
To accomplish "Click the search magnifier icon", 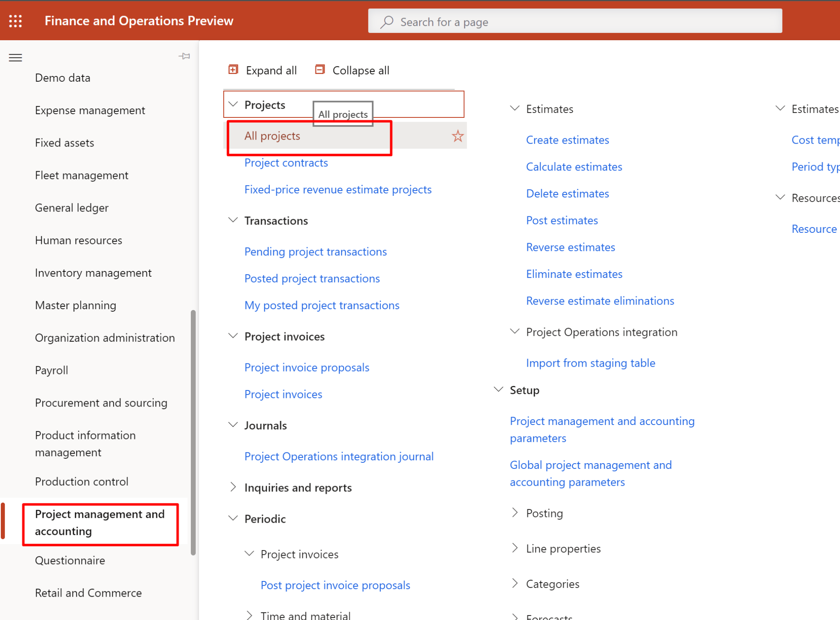I will click(x=386, y=22).
